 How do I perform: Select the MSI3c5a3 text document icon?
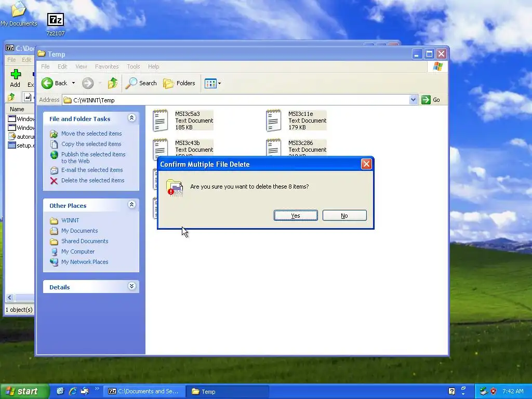(x=160, y=121)
